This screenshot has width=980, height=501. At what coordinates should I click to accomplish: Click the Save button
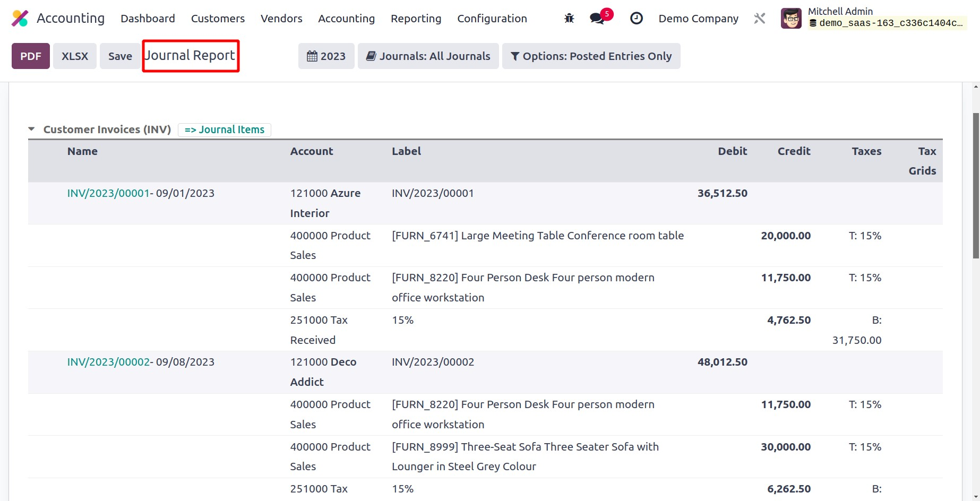click(120, 56)
